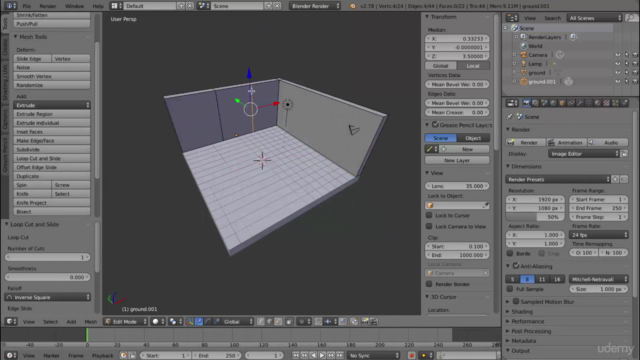The height and width of the screenshot is (360, 640).
Task: Select the rotate manipulator arc icon
Action: [x=208, y=322]
